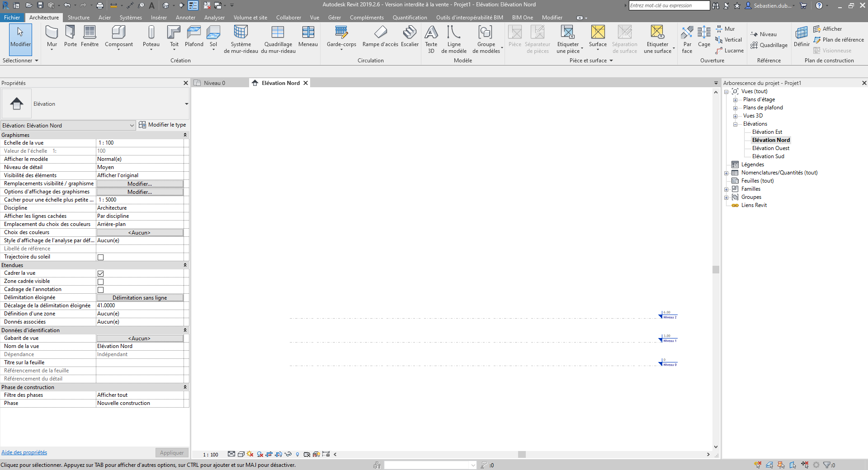
Task: Enable the Trajectoire du soleil checkbox
Action: [x=101, y=257]
